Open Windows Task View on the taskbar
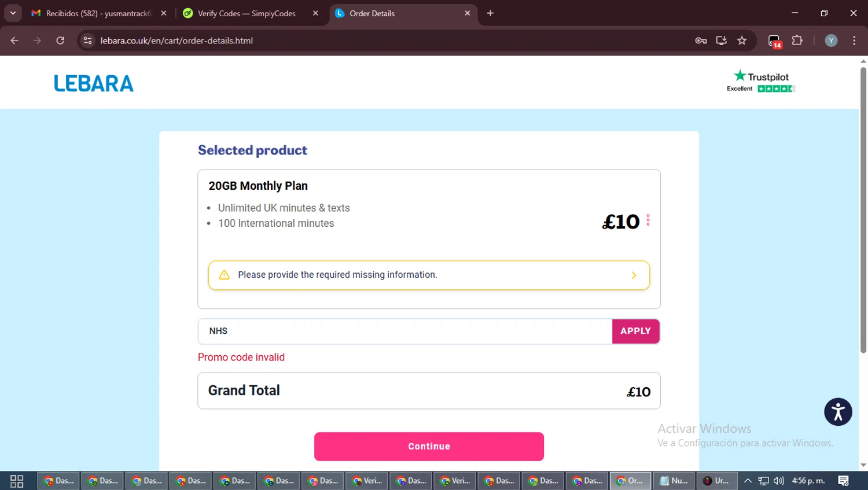Image resolution: width=868 pixels, height=490 pixels. tap(17, 481)
